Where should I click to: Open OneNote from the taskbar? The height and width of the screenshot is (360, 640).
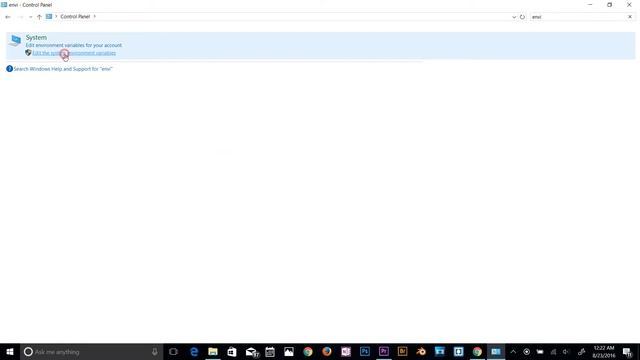pyautogui.click(x=346, y=351)
